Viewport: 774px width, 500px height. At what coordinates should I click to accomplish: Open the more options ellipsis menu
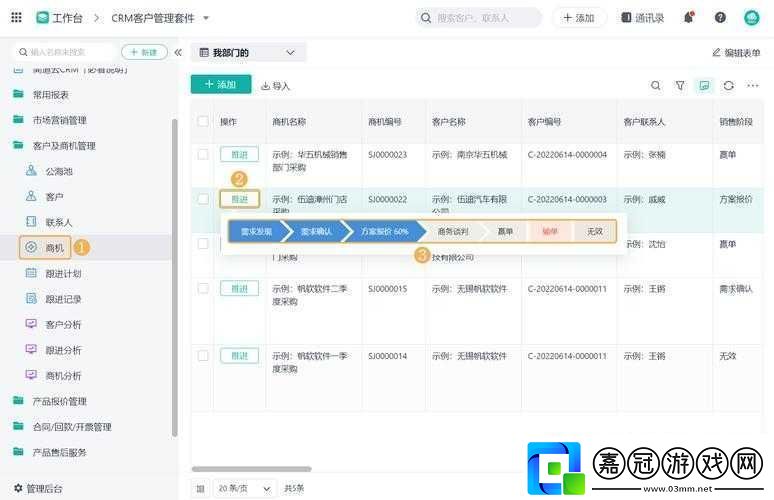pos(753,85)
